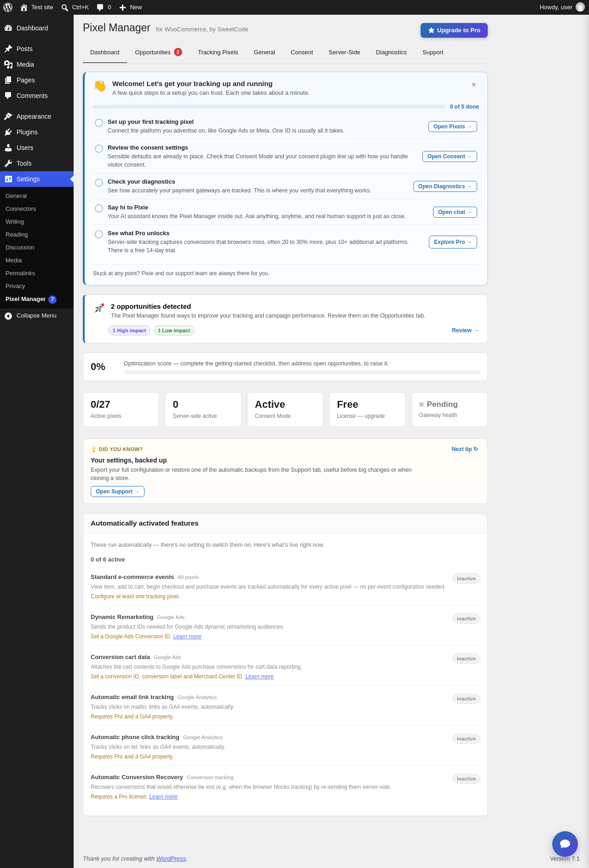The width and height of the screenshot is (589, 868).
Task: Click the 1 Low impact badge
Action: click(x=174, y=330)
